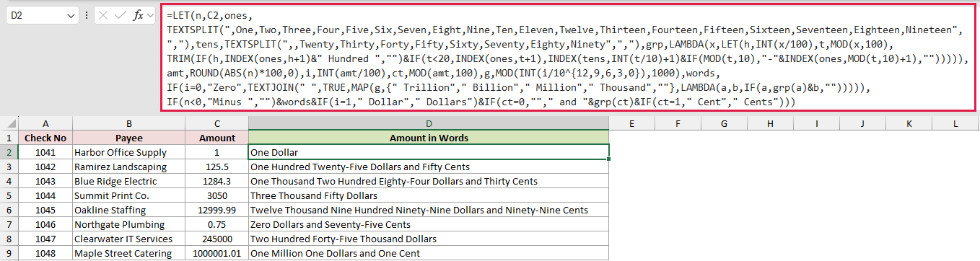Select the amount cell 3050

(x=216, y=195)
